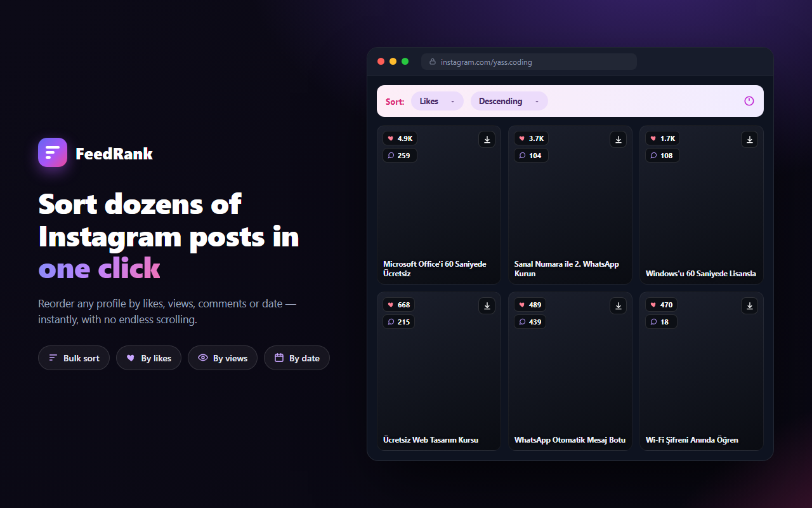Open the Windows'u 60 Saniyede Lisansla card

pyautogui.click(x=702, y=205)
